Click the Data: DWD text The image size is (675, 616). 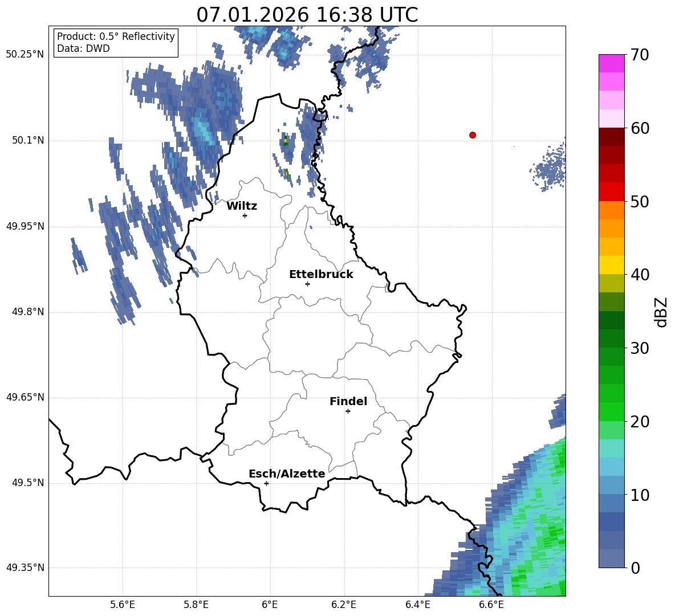83,48
